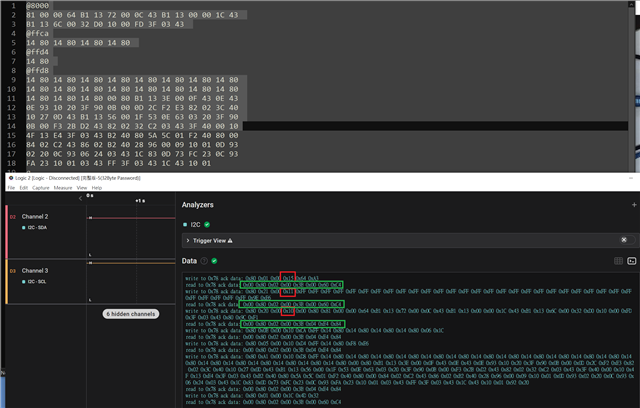Toggle the Trigger View switch off

(627, 240)
